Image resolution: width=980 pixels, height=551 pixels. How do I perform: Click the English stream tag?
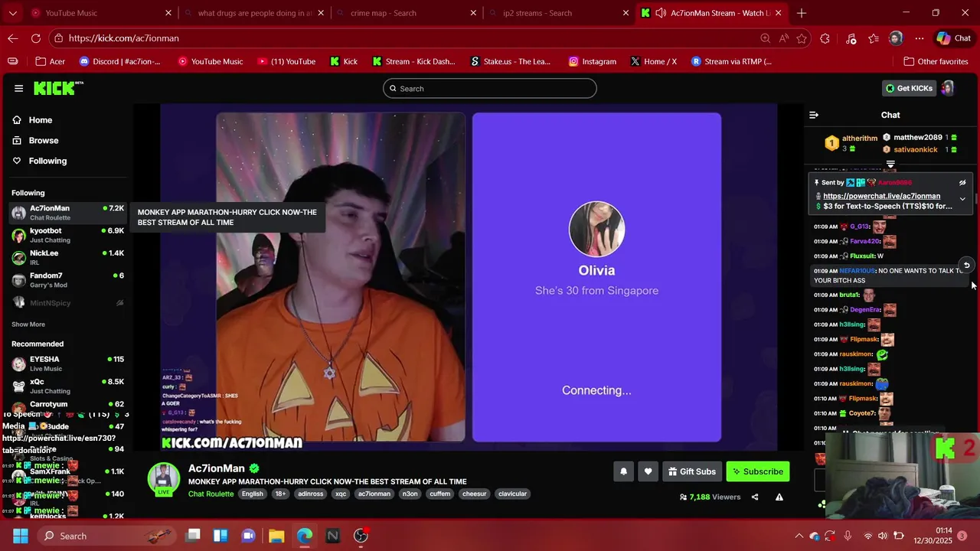tap(253, 494)
